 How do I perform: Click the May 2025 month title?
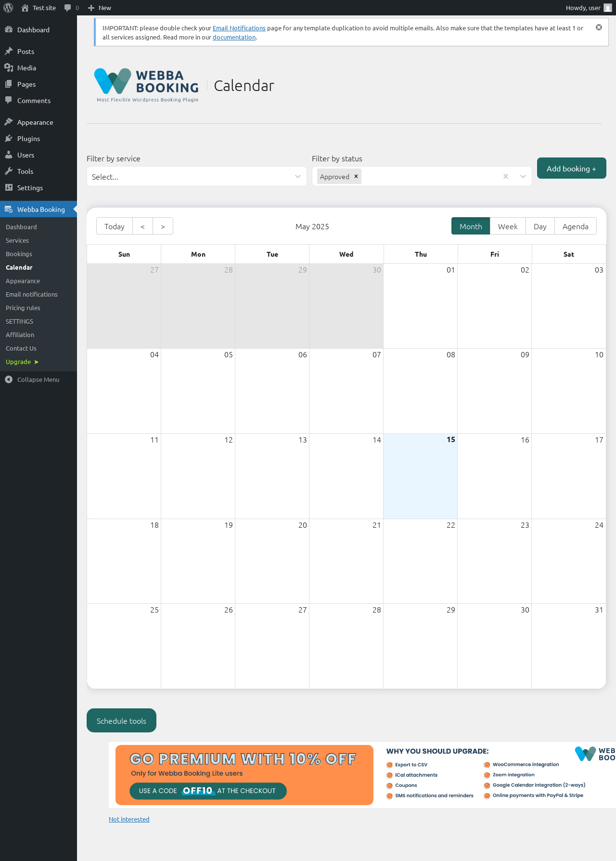tap(312, 226)
